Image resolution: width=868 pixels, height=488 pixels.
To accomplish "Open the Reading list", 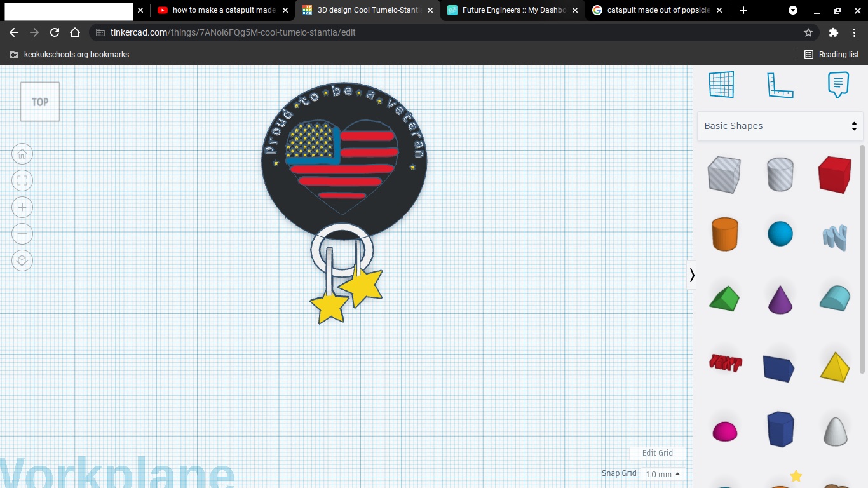I will 832,55.
